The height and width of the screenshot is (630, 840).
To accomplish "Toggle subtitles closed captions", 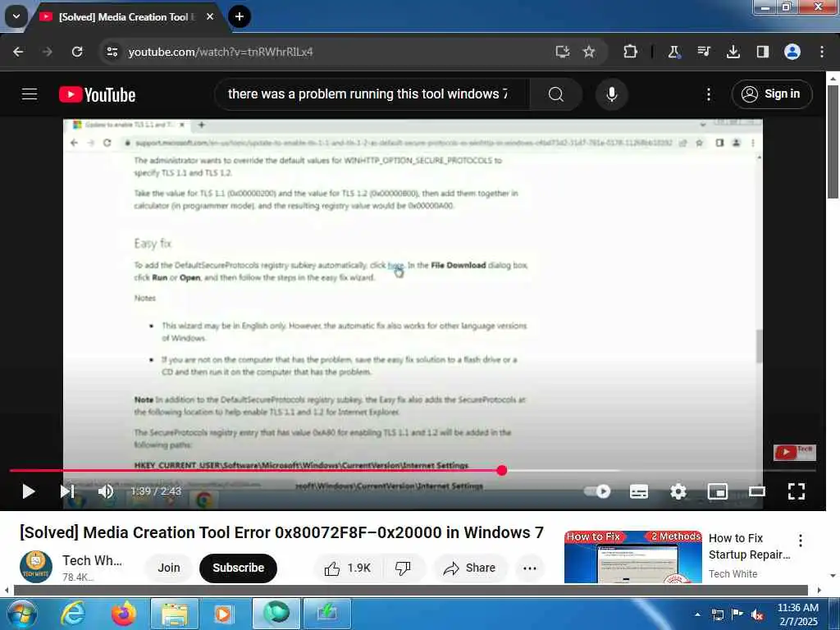I will coord(638,491).
